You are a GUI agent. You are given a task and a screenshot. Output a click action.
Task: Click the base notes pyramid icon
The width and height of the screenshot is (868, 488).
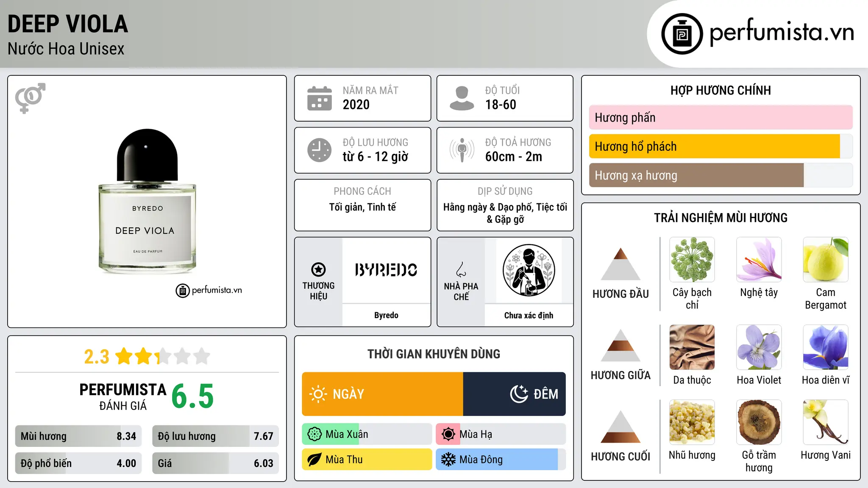[620, 427]
